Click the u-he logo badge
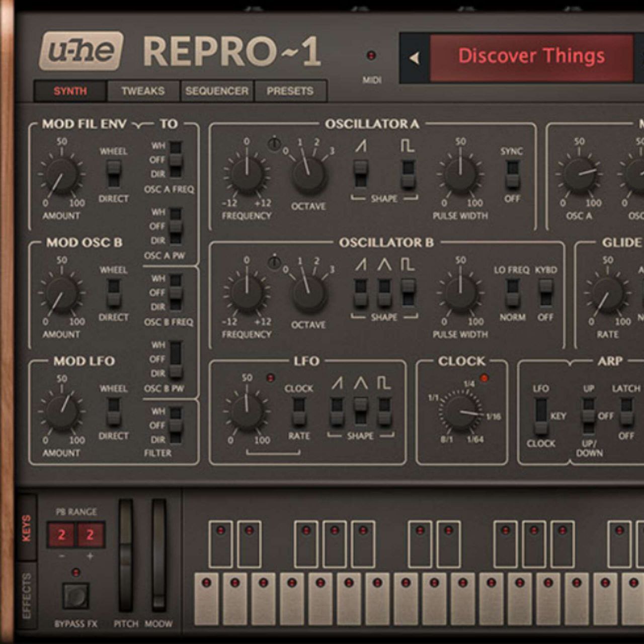 pyautogui.click(x=82, y=51)
